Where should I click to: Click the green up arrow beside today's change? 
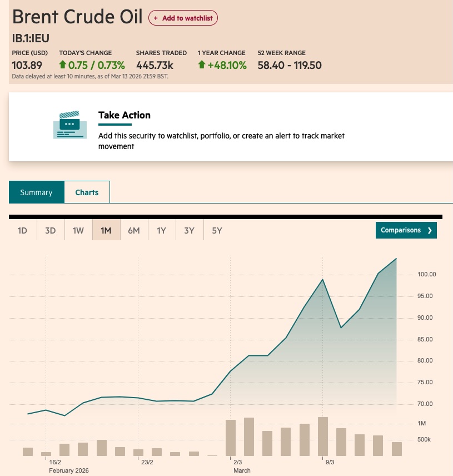click(x=63, y=65)
